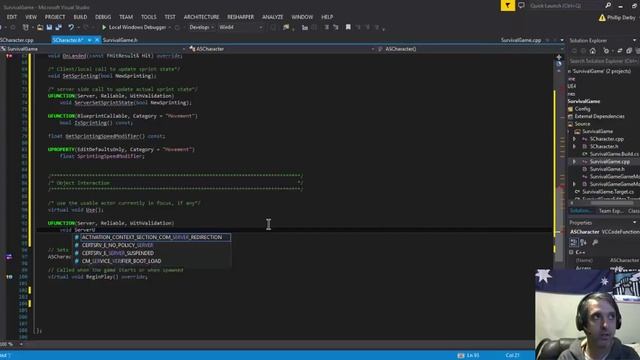Expand SCharacter.cpp in Solution Explorer

[574, 139]
